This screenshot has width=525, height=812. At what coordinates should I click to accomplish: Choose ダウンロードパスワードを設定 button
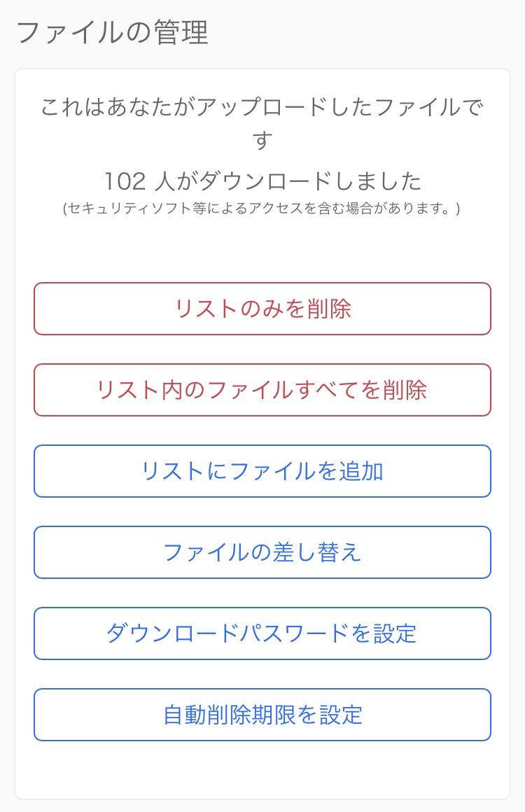coord(262,633)
